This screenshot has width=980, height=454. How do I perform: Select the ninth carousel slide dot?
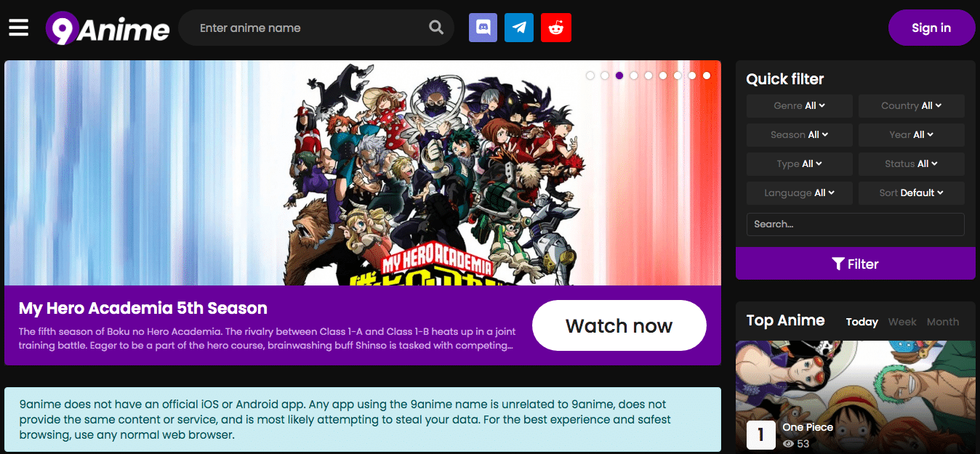[707, 76]
